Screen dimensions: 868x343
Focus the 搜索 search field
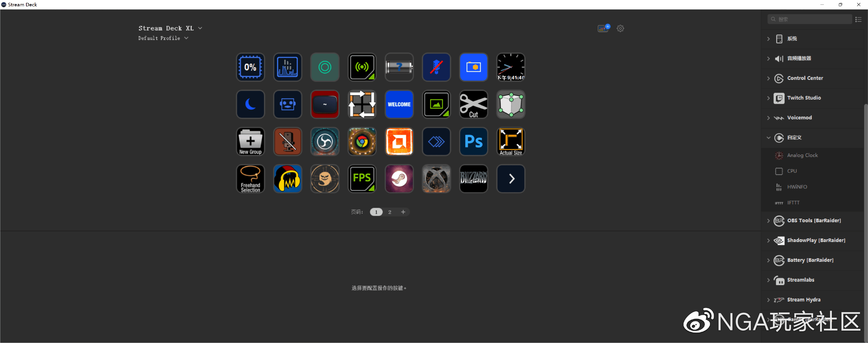coord(810,19)
